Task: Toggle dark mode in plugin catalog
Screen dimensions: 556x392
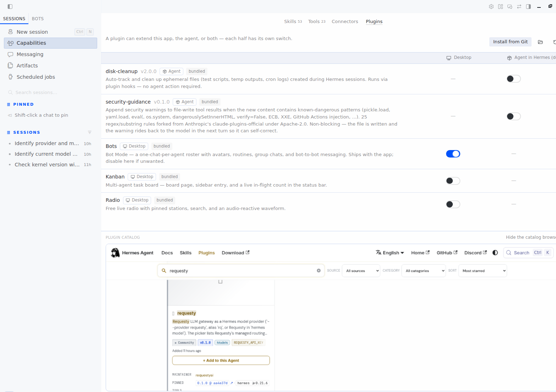Action: click(495, 253)
